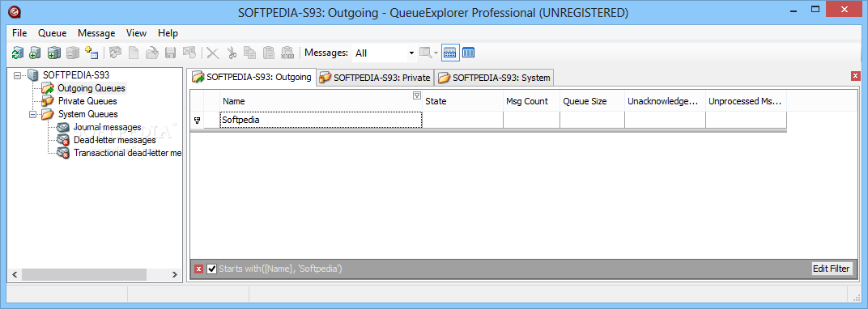Screen dimensions: 868x309
Task: Toggle the vertical columns layout view icon
Action: point(468,53)
